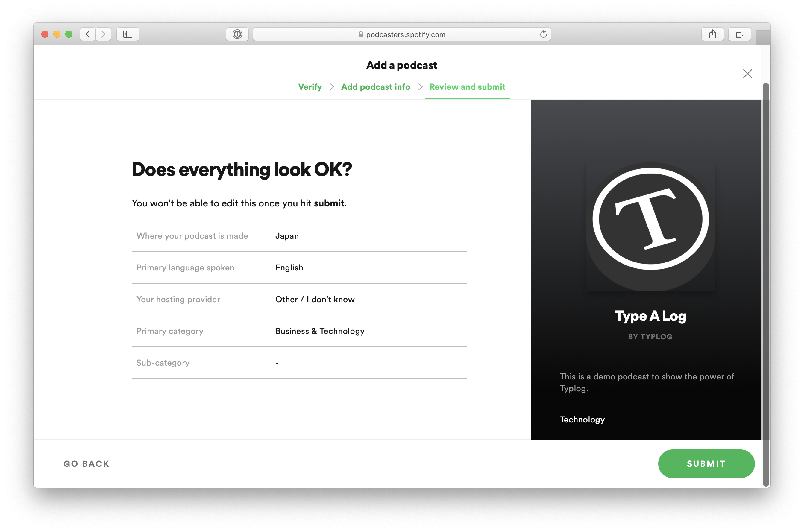Go back with Safari's back arrow
The width and height of the screenshot is (804, 532).
pos(88,34)
